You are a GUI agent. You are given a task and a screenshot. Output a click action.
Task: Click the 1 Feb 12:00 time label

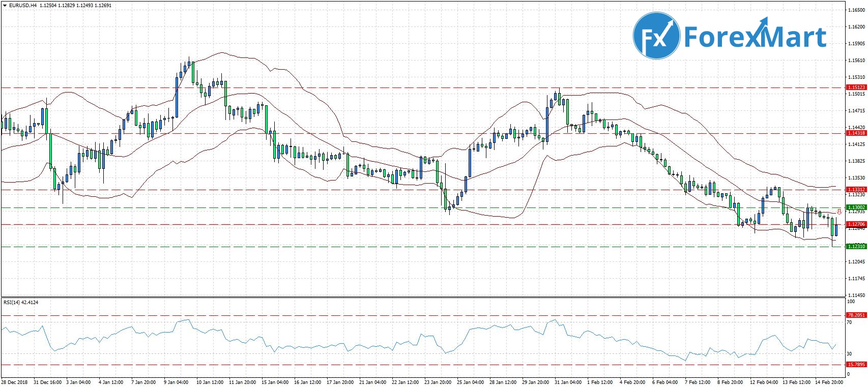(600, 382)
